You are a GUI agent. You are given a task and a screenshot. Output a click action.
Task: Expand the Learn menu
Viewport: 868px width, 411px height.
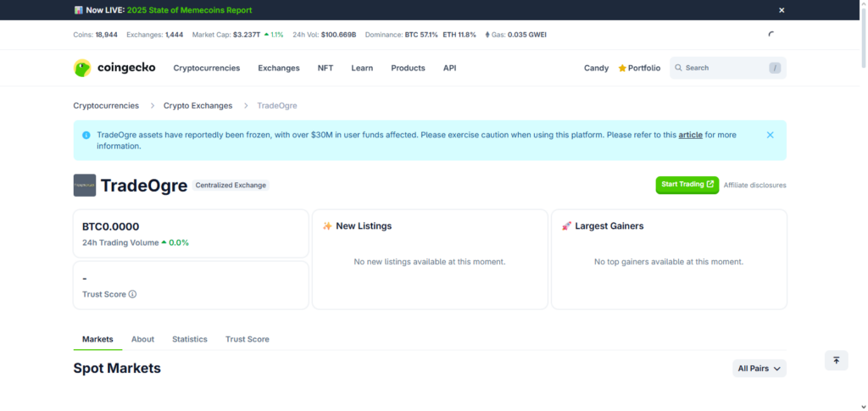point(362,68)
